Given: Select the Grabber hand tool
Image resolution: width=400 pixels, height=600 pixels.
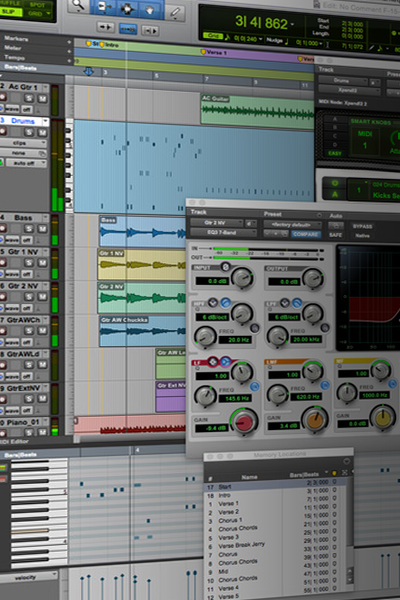Looking at the screenshot, I should point(150,10).
